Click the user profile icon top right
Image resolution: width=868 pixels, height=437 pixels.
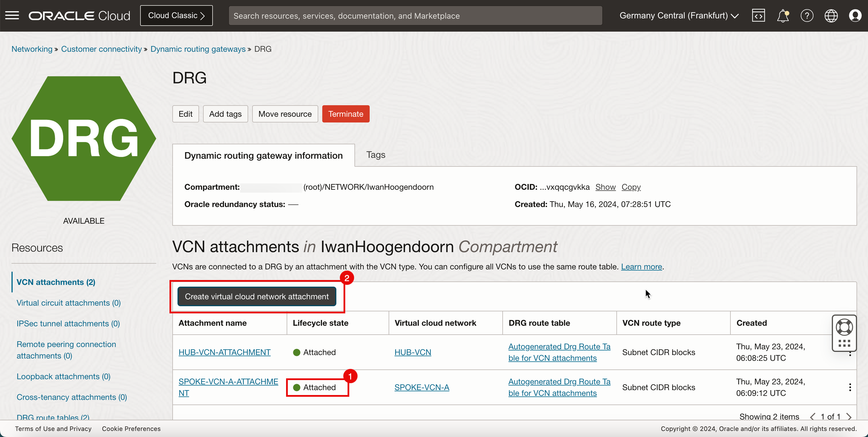point(855,16)
